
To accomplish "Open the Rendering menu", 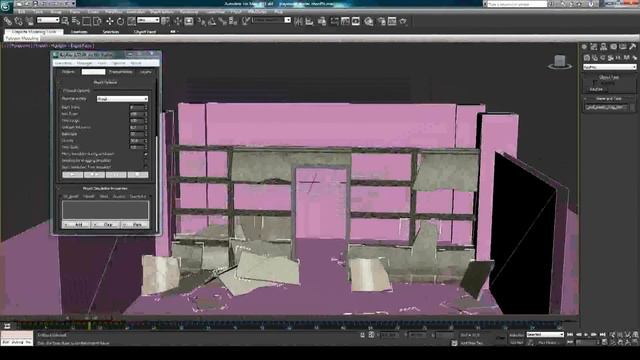I will (x=189, y=12).
